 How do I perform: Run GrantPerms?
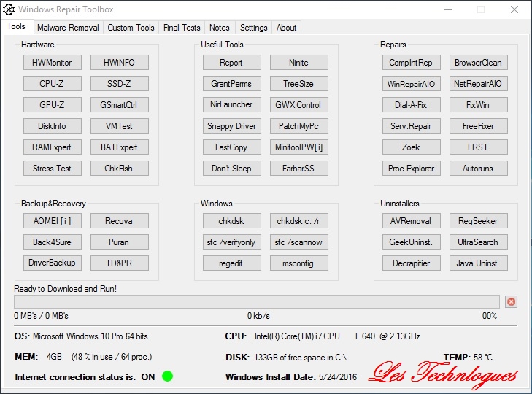[232, 83]
